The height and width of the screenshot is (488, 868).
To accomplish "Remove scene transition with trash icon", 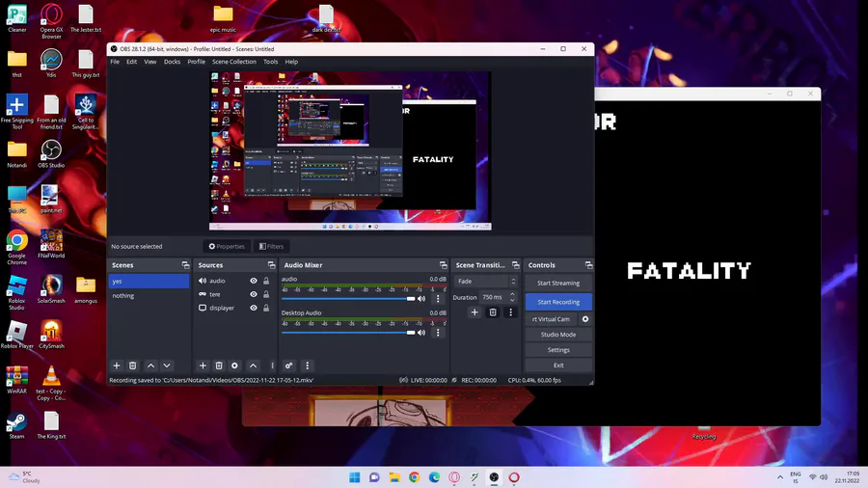I will pos(493,312).
